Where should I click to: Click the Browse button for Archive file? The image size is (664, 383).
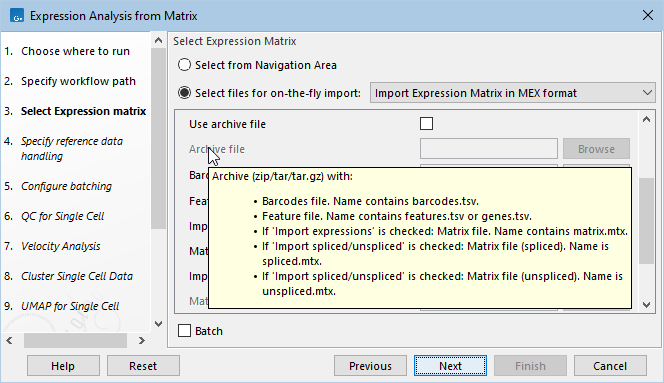pyautogui.click(x=596, y=149)
